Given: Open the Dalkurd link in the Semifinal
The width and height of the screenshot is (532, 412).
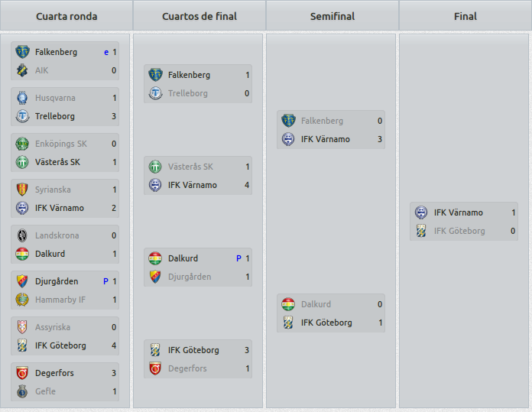Looking at the screenshot, I should tap(316, 304).
